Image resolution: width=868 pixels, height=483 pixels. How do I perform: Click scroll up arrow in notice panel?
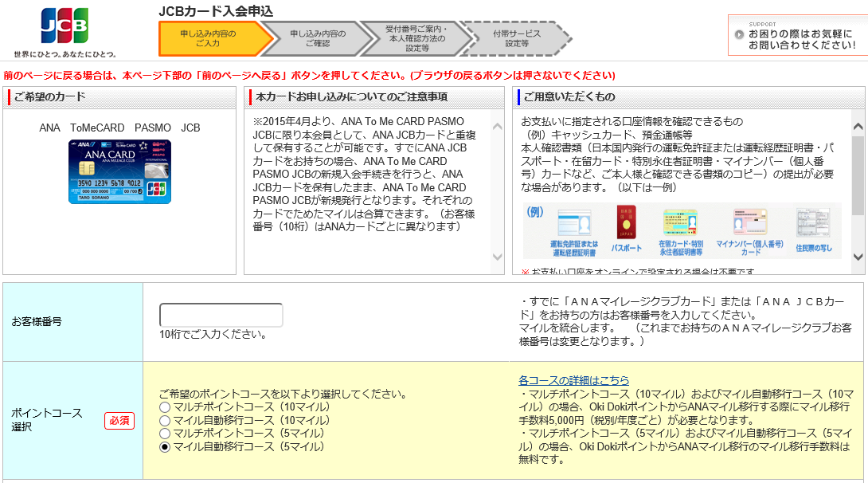[x=497, y=127]
